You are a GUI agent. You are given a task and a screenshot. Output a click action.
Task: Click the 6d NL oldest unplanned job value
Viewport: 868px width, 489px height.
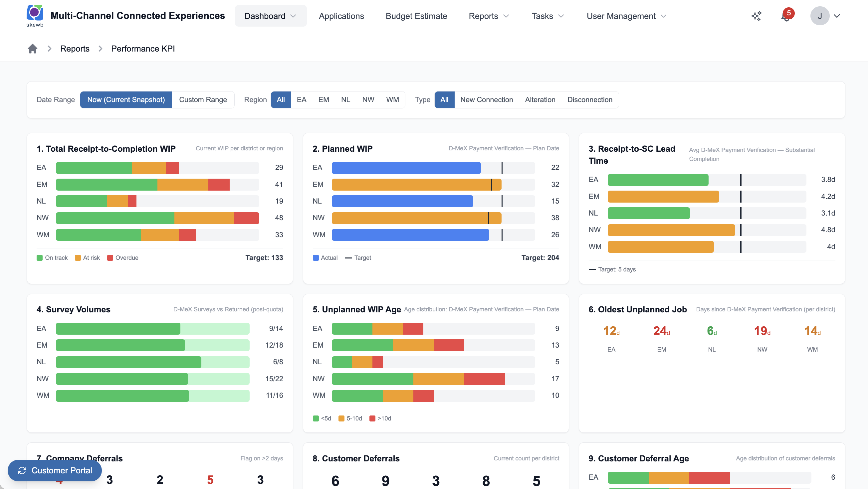[x=712, y=331]
